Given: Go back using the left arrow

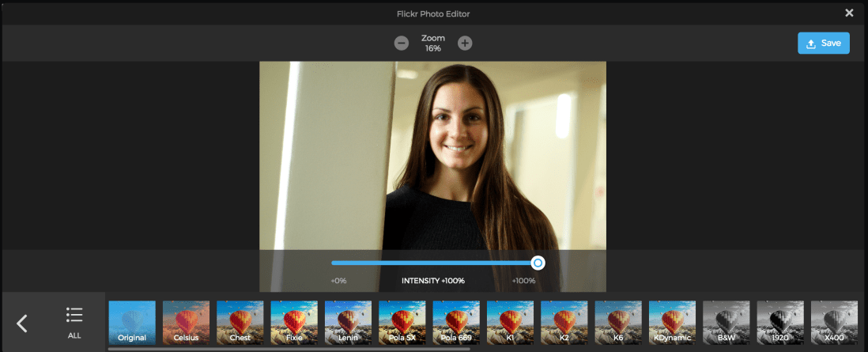Looking at the screenshot, I should (x=22, y=323).
